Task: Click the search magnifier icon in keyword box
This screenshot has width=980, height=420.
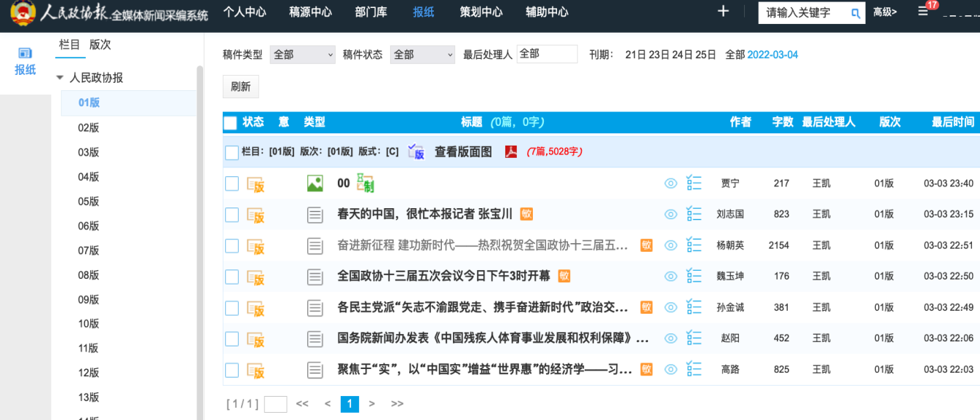Action: click(855, 13)
